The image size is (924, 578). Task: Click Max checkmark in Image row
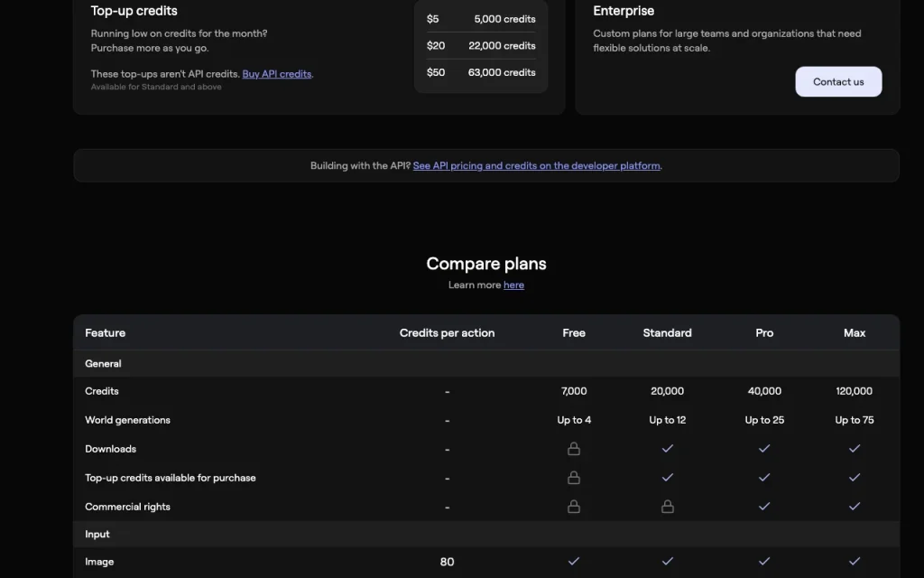tap(854, 561)
